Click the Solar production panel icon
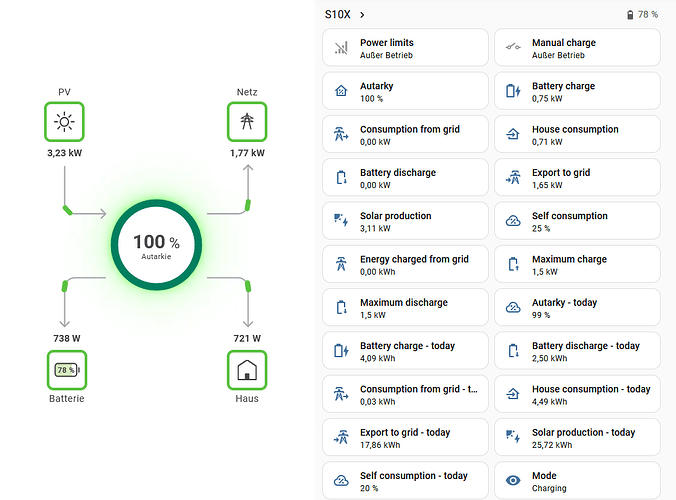The height and width of the screenshot is (500, 676). click(341, 220)
